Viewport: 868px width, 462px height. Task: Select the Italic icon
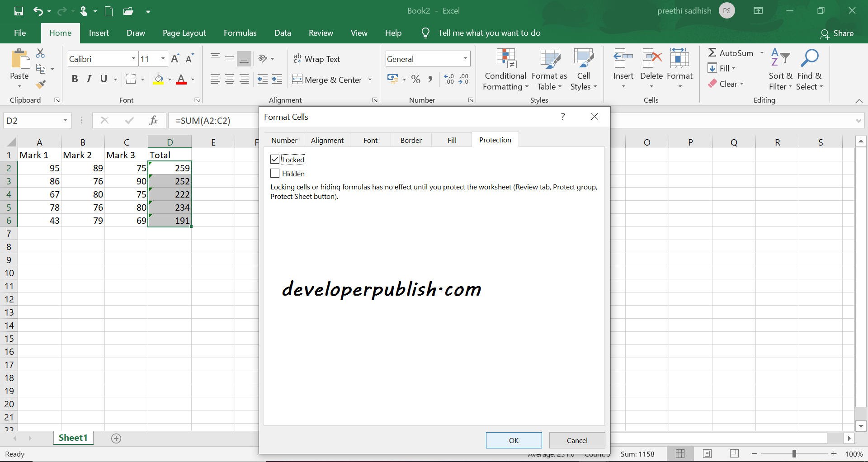click(x=89, y=79)
